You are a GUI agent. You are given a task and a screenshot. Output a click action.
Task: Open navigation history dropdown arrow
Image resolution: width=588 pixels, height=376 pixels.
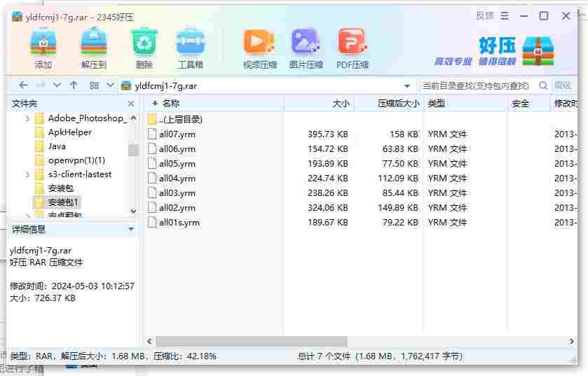point(57,85)
